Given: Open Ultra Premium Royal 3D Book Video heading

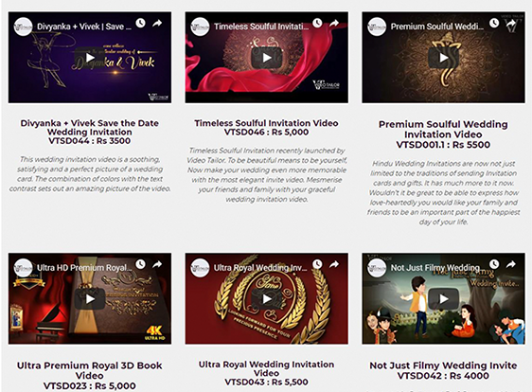Looking at the screenshot, I should pos(90,370).
